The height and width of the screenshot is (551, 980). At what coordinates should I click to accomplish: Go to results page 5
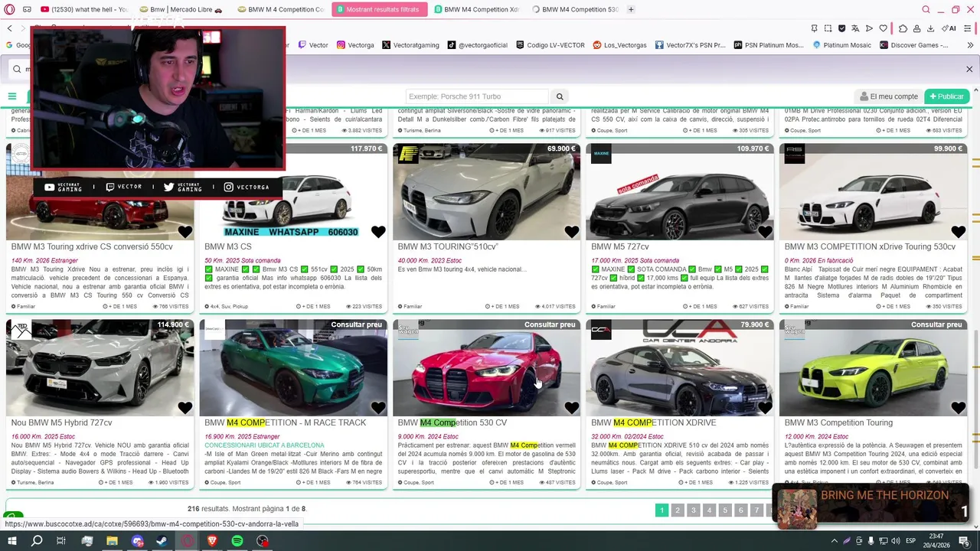(725, 510)
